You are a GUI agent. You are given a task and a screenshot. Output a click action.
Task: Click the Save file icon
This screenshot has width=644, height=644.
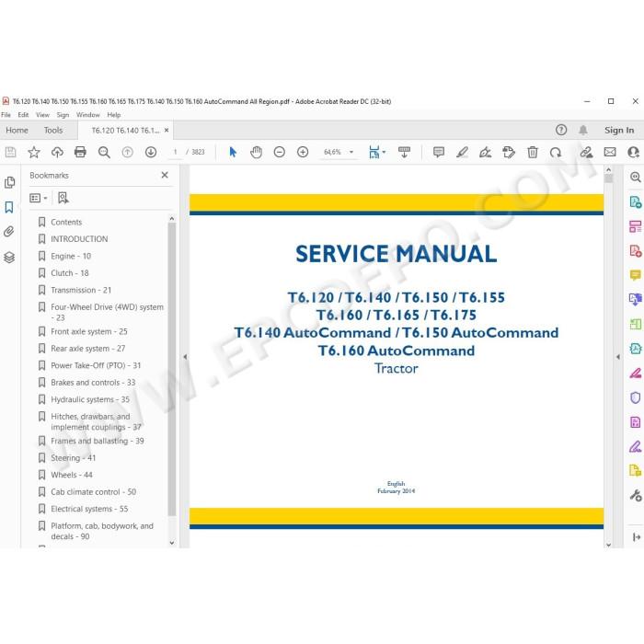tap(10, 152)
